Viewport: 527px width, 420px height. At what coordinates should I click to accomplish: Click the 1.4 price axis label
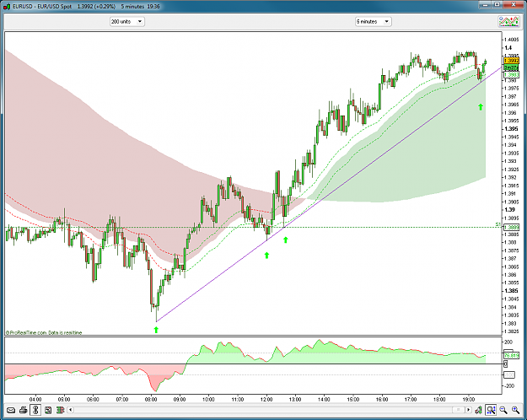point(508,48)
